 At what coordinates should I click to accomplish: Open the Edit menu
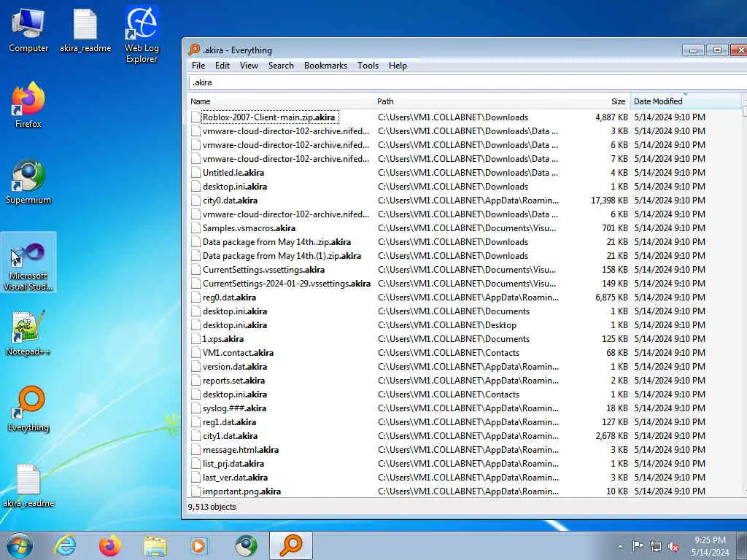coord(222,66)
